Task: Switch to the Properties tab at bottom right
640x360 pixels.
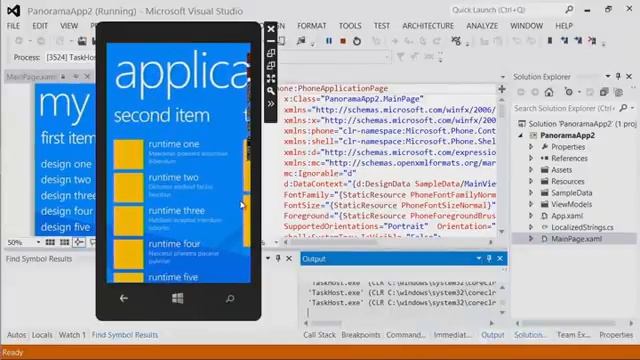Action: (x=616, y=335)
